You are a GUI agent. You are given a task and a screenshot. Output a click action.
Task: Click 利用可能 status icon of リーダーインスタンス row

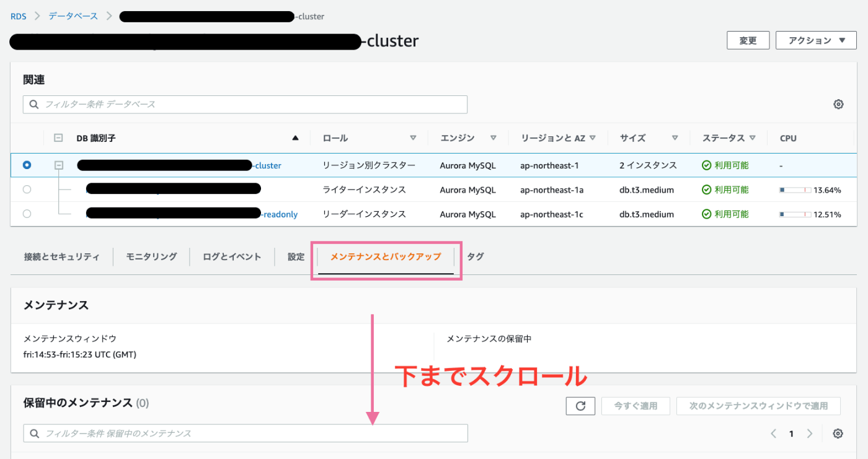click(706, 214)
